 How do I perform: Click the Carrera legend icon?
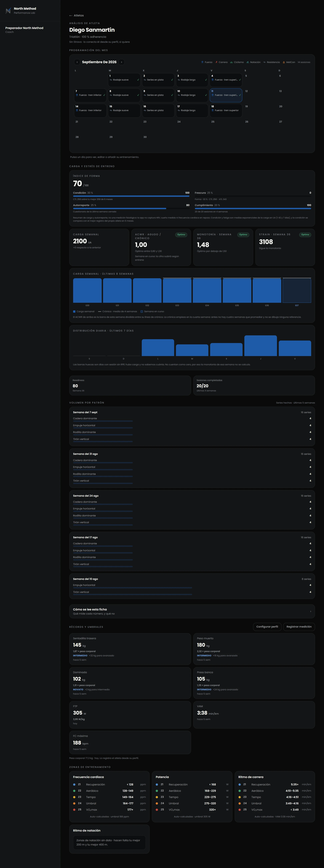click(x=216, y=62)
